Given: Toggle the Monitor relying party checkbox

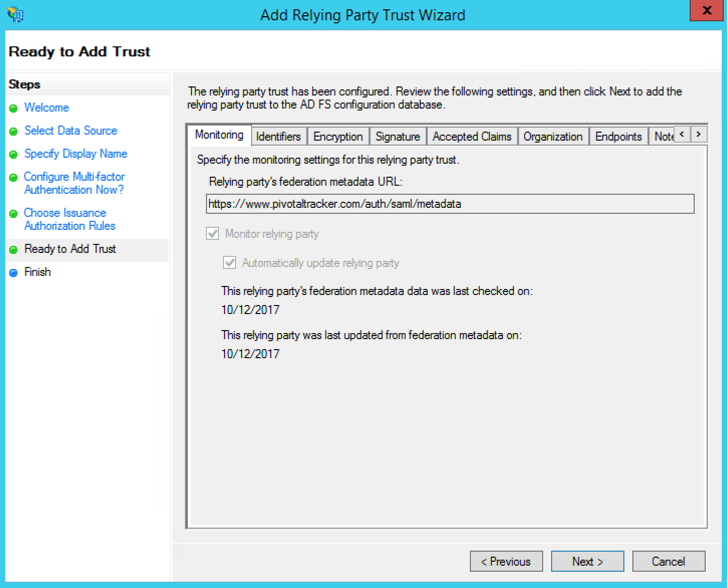Looking at the screenshot, I should [212, 234].
